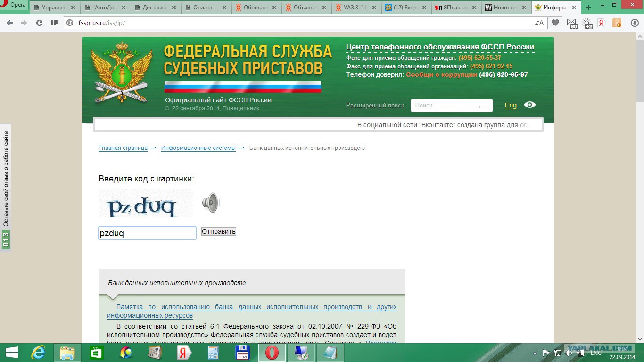
Task: Open the colorful circle app on the taskbar
Action: click(126, 353)
